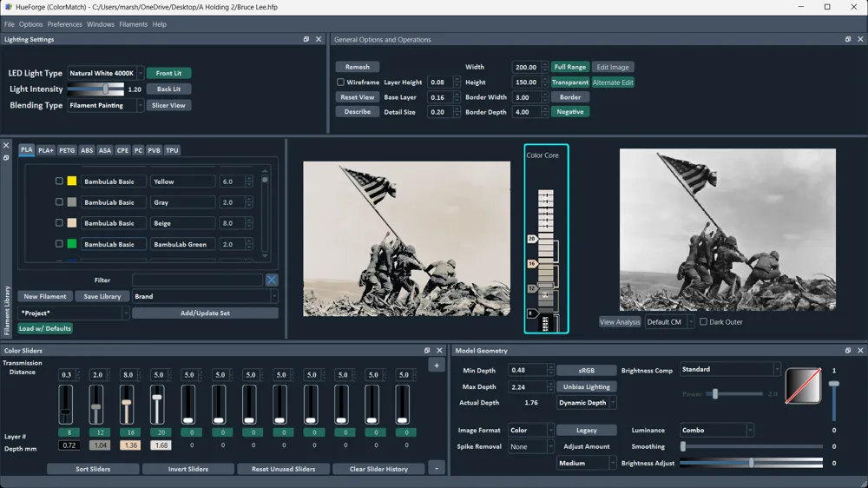
Task: Click the layer 20 marker in Color Core
Action: click(532, 239)
